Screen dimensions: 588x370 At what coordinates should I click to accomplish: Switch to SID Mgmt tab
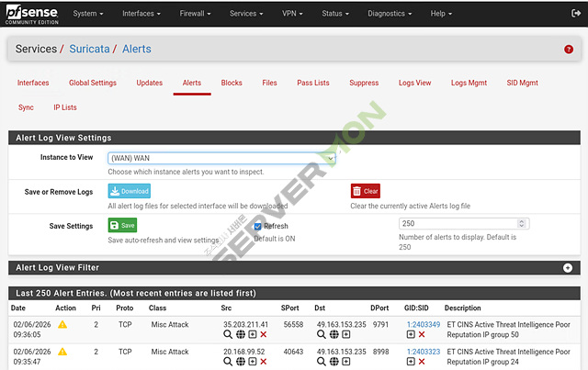522,83
